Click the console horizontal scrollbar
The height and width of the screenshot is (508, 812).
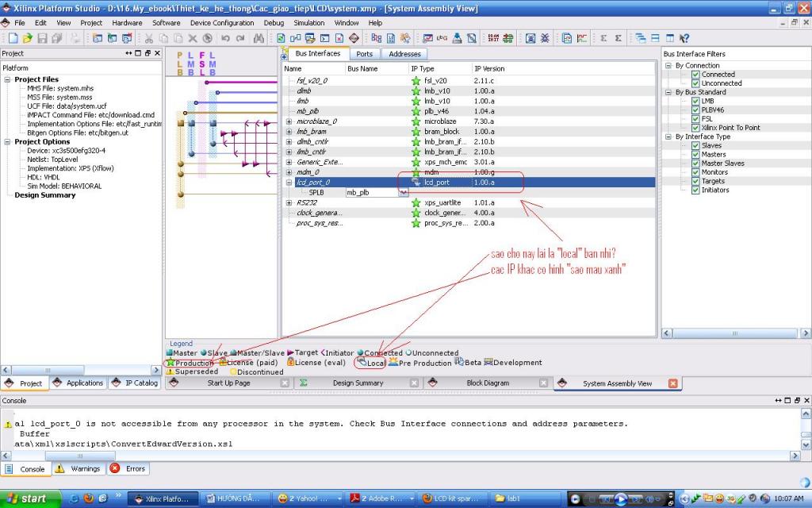pos(79,456)
